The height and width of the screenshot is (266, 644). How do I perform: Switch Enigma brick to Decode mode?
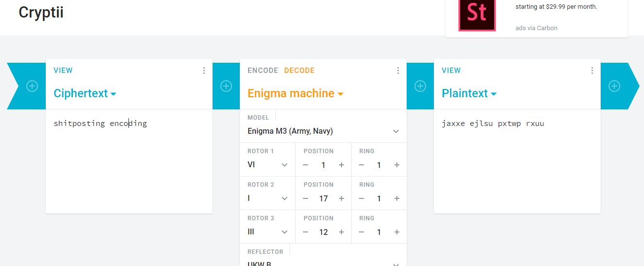[299, 71]
